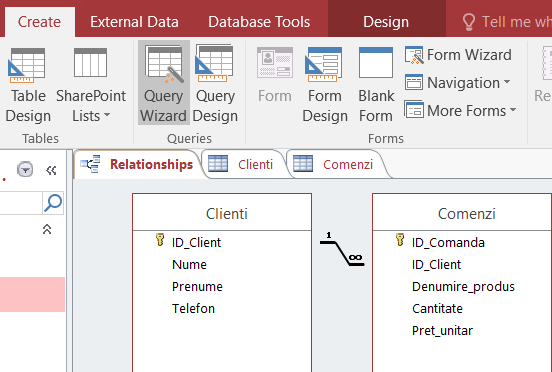Click the Relationships tab icon
This screenshot has height=372, width=552.
[90, 164]
